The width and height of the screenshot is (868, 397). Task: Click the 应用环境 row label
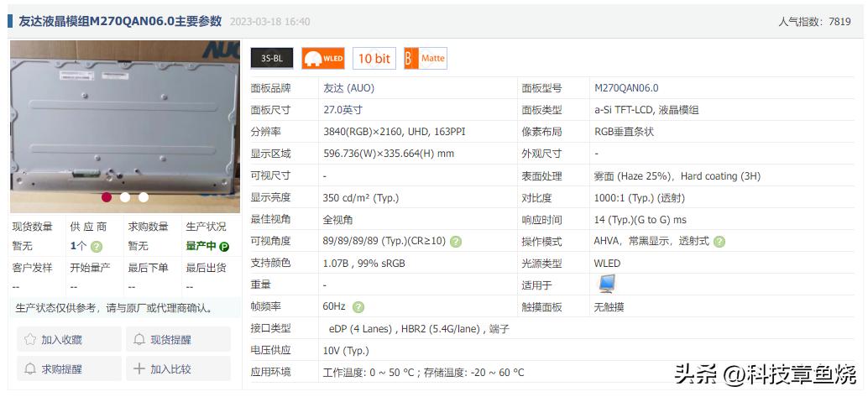point(270,372)
